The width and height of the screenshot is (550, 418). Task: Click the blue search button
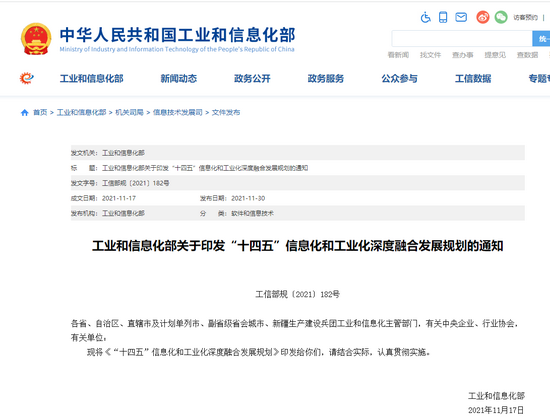pos(541,39)
